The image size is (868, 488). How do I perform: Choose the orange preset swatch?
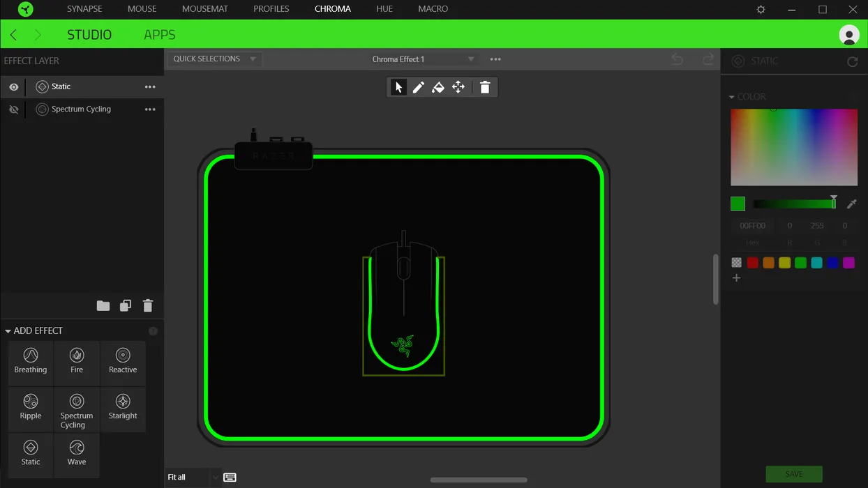769,263
